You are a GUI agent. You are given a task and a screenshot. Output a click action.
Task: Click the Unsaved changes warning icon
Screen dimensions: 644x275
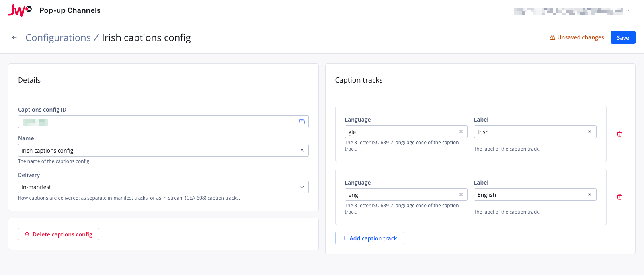point(552,37)
